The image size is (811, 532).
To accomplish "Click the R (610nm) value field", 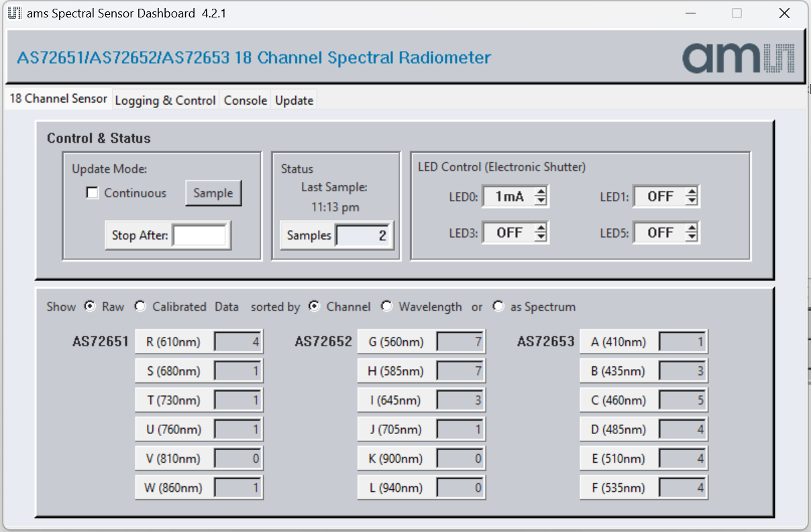I will tap(237, 342).
